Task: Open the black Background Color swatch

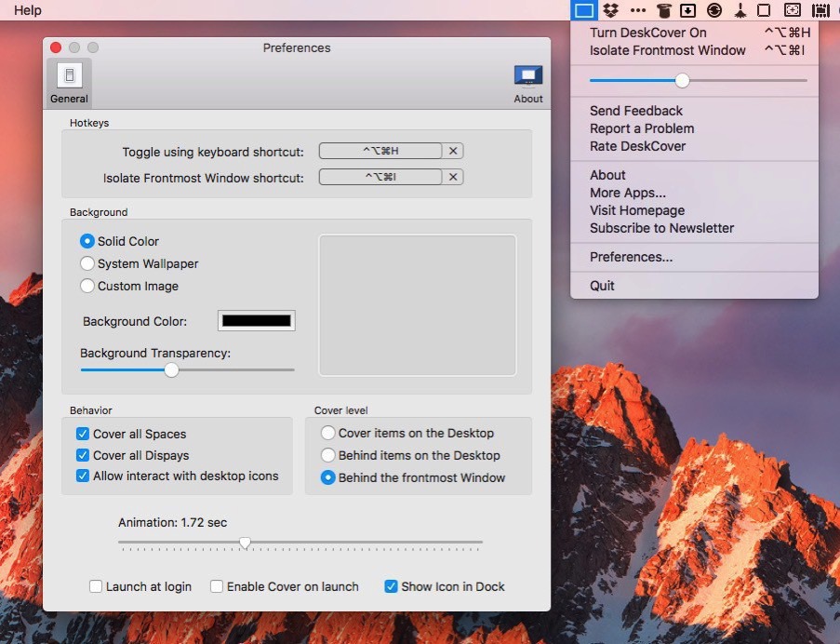Action: (x=256, y=321)
